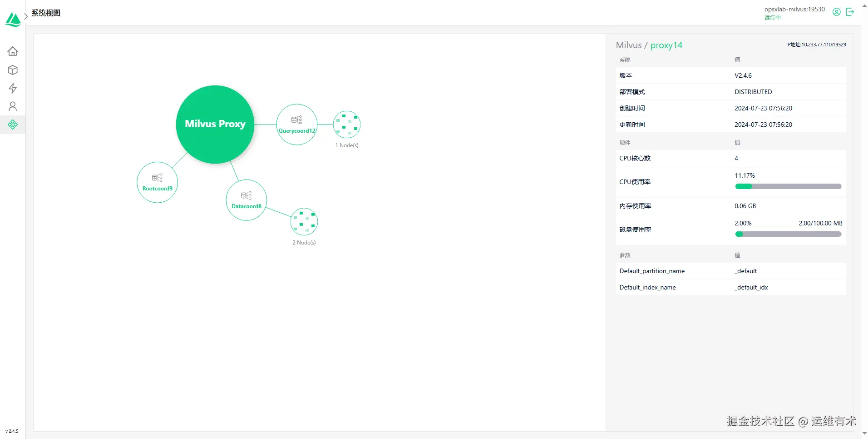Open the 1 Node(s) cluster circle
This screenshot has width=868, height=439.
click(347, 125)
